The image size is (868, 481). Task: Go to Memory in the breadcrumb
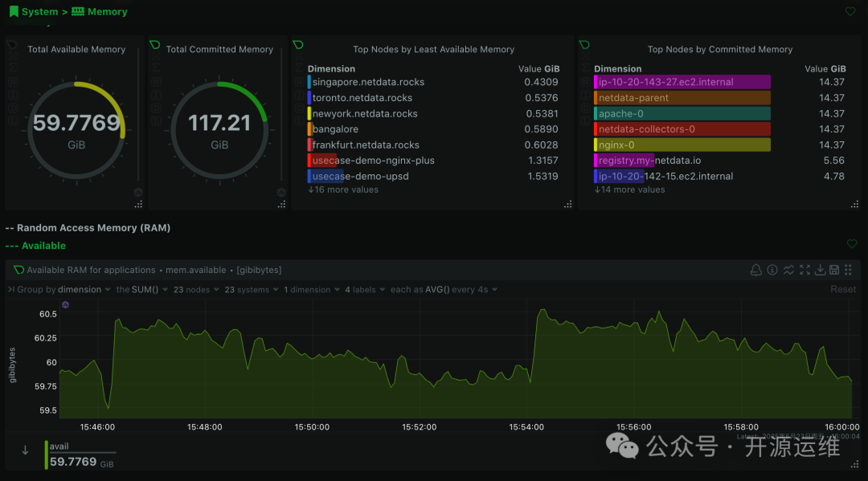coord(108,11)
